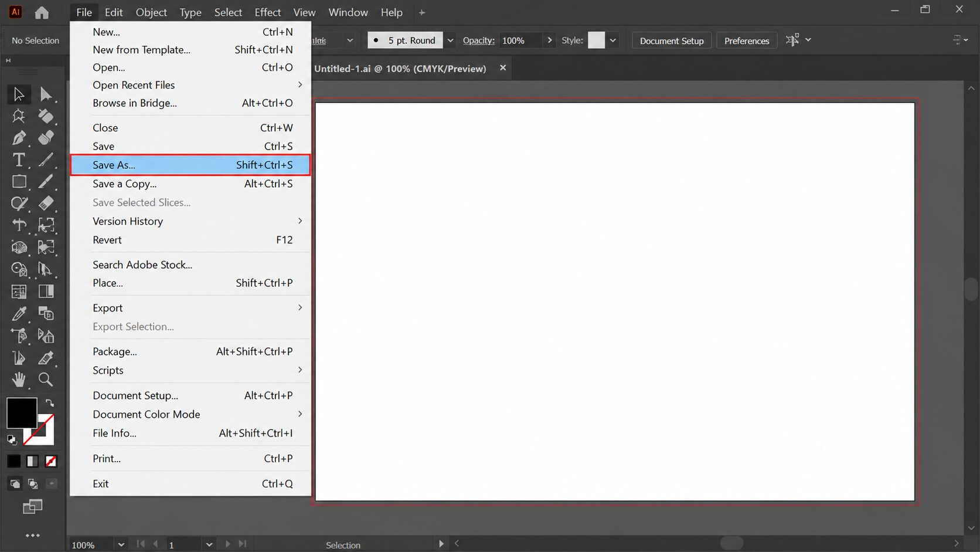The height and width of the screenshot is (552, 980).
Task: Reset to default fill and stroke
Action: pos(12,439)
